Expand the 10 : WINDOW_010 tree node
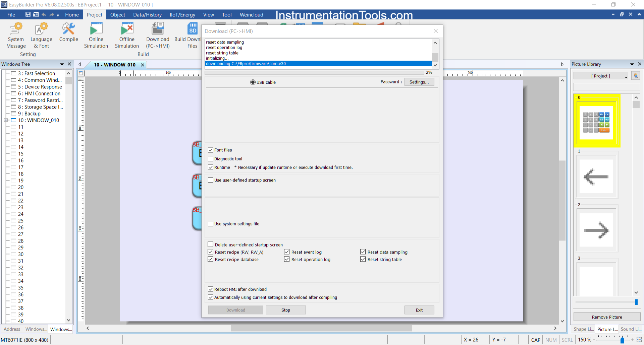This screenshot has height=345, width=644. (x=6, y=120)
